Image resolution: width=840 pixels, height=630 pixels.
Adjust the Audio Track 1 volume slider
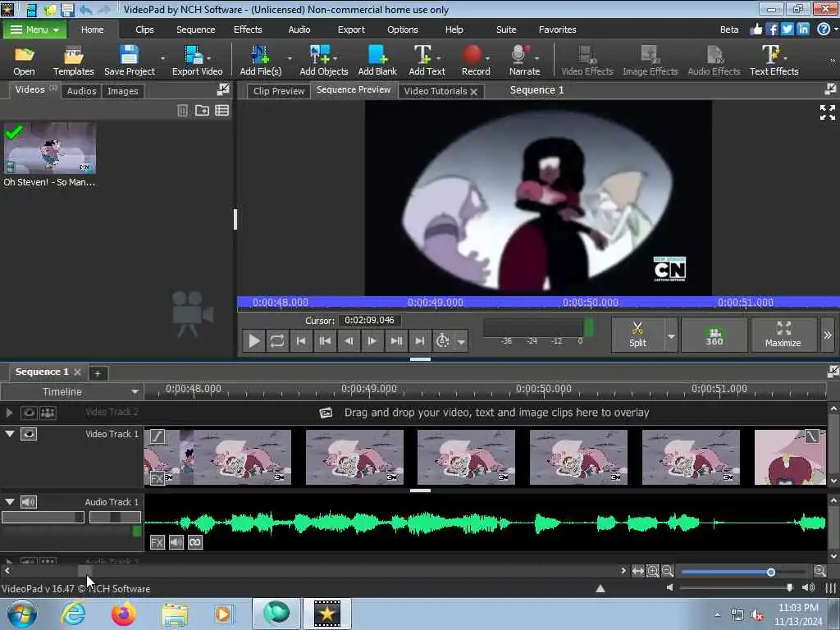(43, 517)
